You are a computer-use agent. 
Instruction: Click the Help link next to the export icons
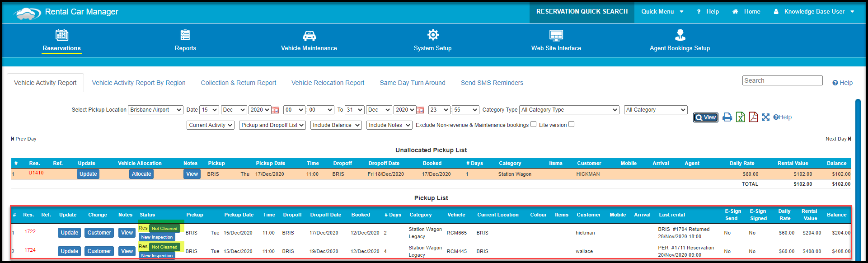pyautogui.click(x=783, y=117)
